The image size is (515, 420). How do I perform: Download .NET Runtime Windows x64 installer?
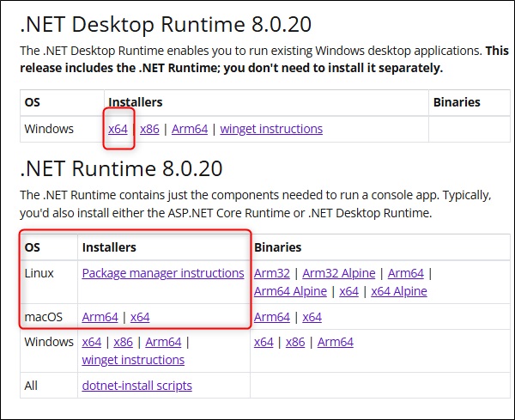pyautogui.click(x=92, y=342)
